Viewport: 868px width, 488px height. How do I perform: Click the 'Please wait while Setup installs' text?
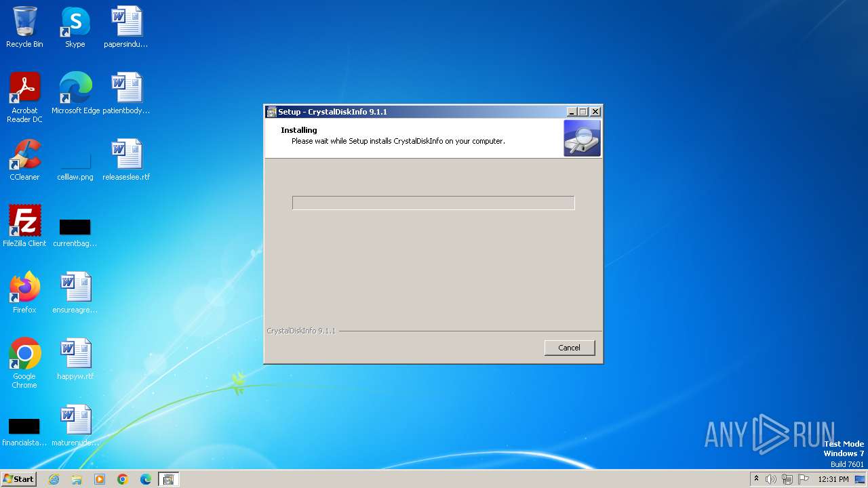click(x=398, y=141)
